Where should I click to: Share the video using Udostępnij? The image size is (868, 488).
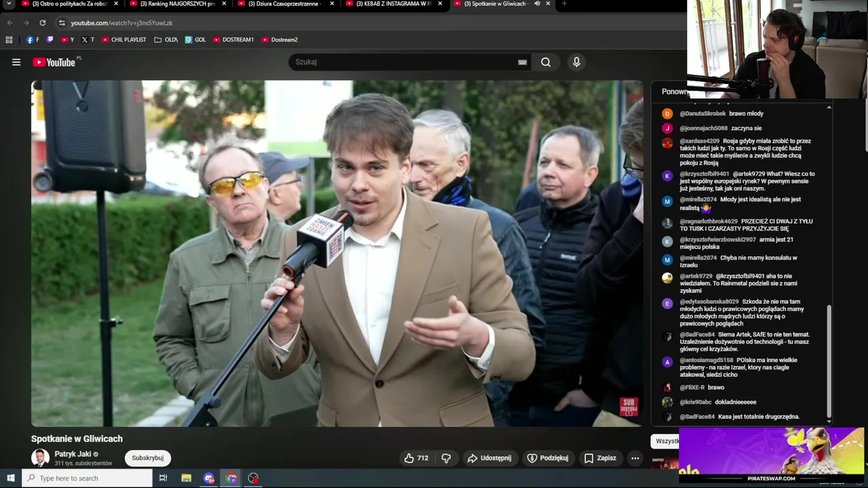(489, 458)
